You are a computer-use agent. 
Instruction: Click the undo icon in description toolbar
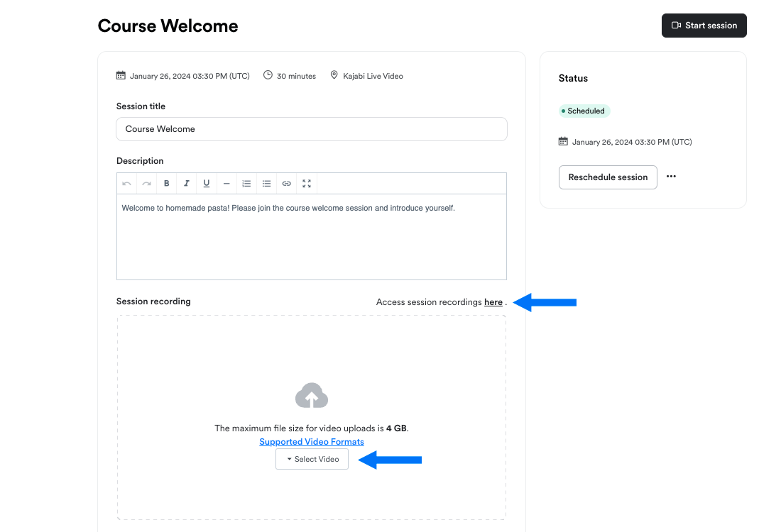(126, 184)
